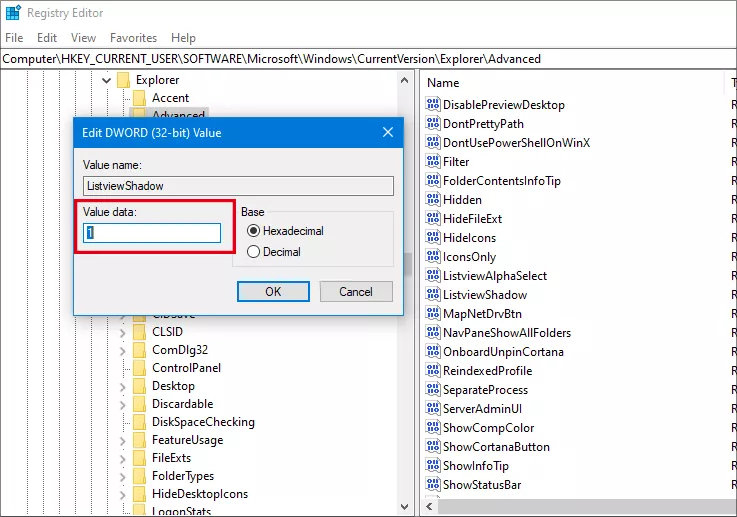Click the SeparateProcess value icon
This screenshot has height=517, width=737.
click(x=432, y=389)
